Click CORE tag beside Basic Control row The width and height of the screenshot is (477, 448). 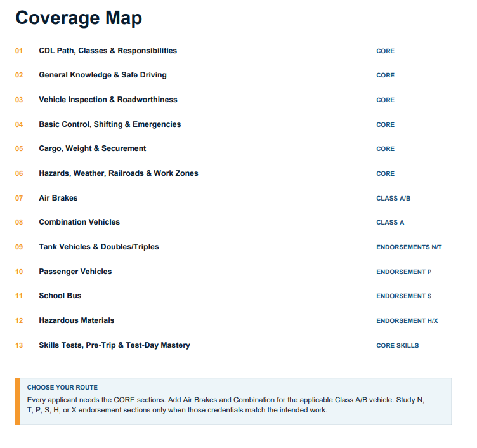386,125
